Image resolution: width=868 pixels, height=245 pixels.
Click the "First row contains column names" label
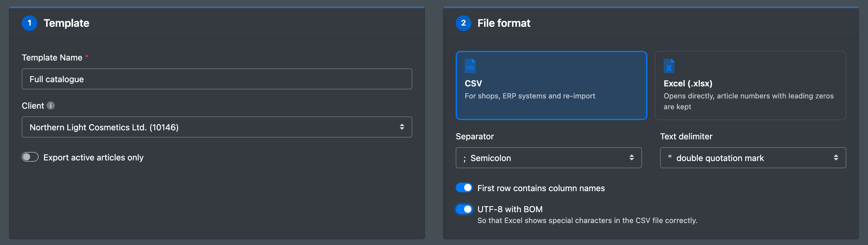click(541, 188)
